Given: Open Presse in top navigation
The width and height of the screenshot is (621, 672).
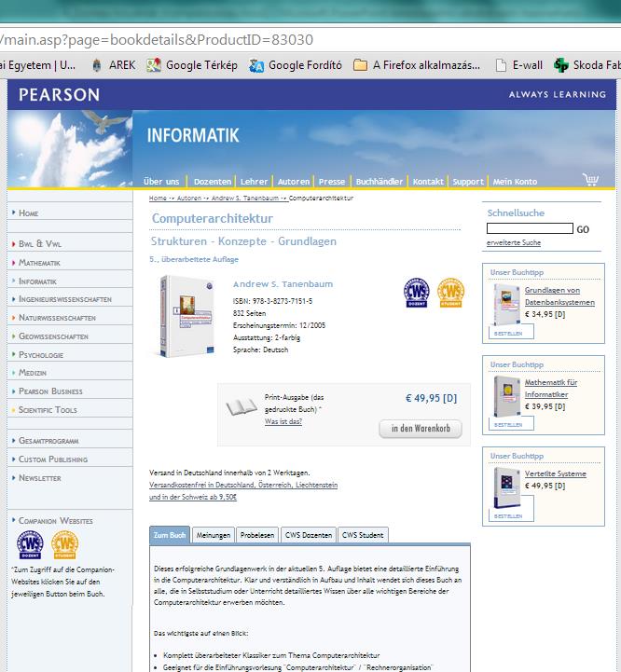Looking at the screenshot, I should click(332, 182).
